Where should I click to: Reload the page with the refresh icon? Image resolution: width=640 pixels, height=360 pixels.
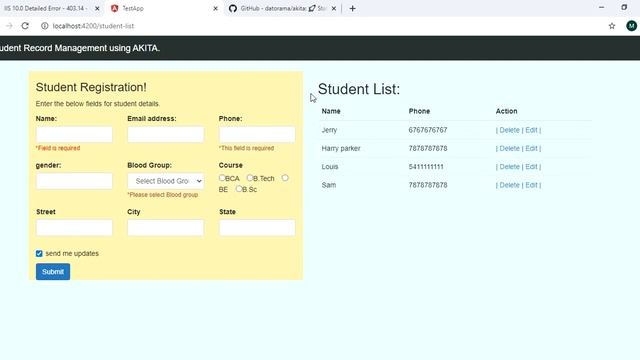click(25, 26)
